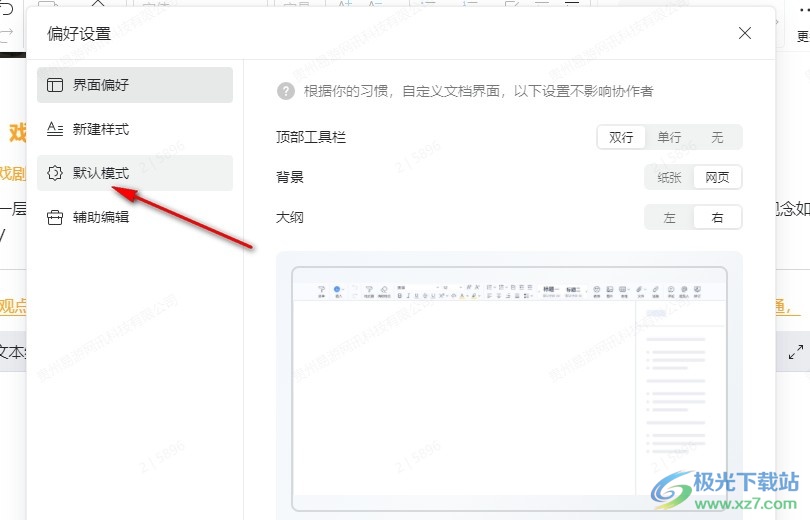Click the 默认模式 gear icon
This screenshot has height=520, width=810.
click(x=55, y=173)
